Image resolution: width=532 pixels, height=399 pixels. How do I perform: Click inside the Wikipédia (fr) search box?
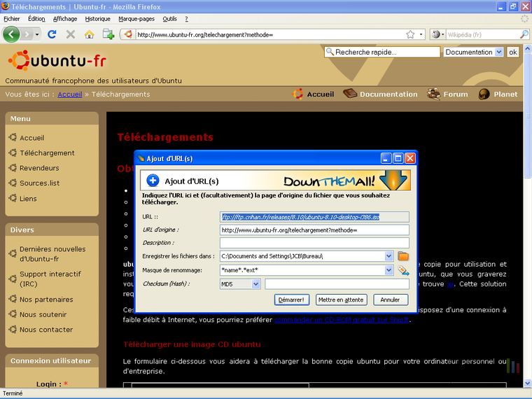[x=482, y=34]
